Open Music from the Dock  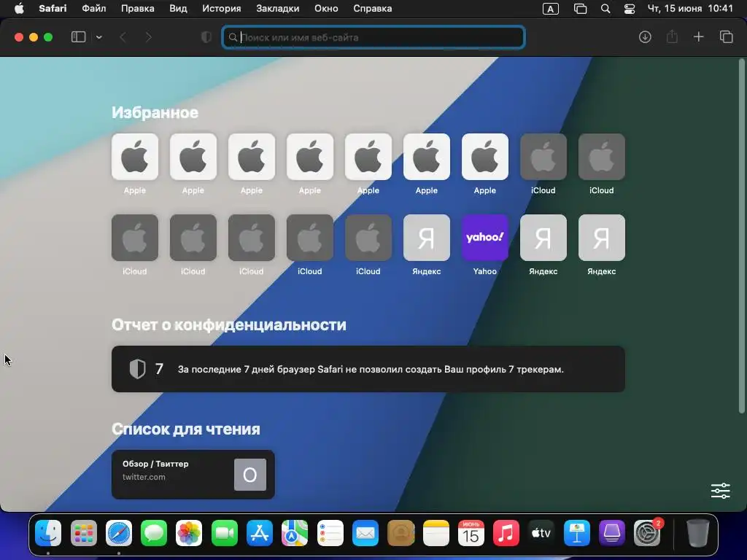506,533
